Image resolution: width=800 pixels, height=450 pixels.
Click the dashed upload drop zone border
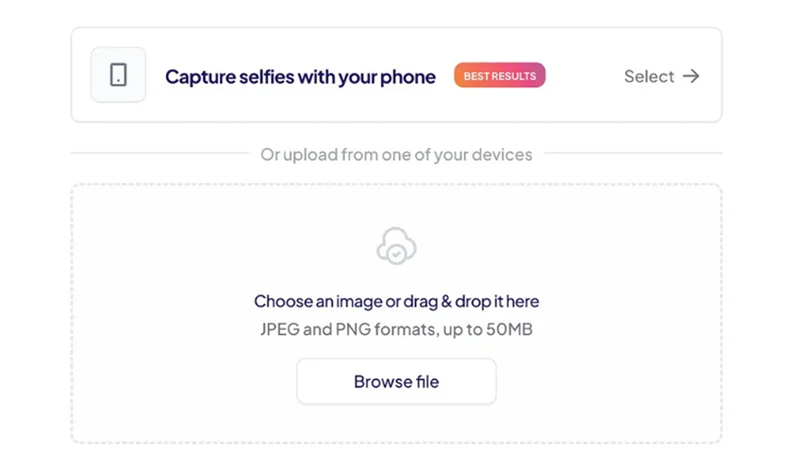[x=72, y=300]
